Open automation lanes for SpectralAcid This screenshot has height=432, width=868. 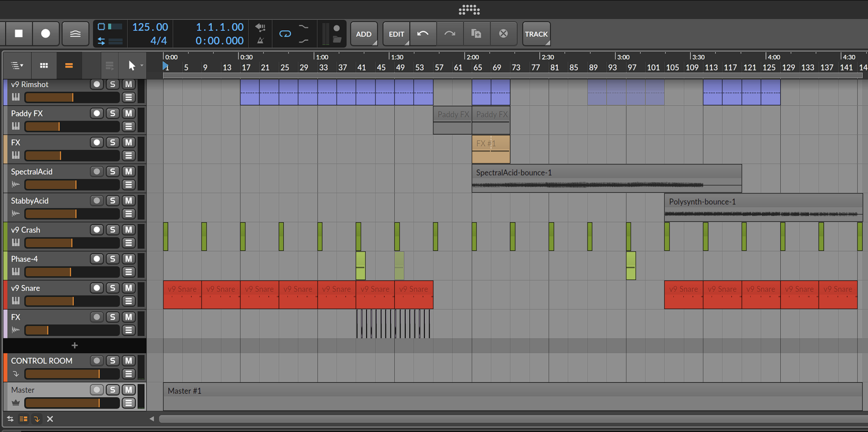coord(129,185)
